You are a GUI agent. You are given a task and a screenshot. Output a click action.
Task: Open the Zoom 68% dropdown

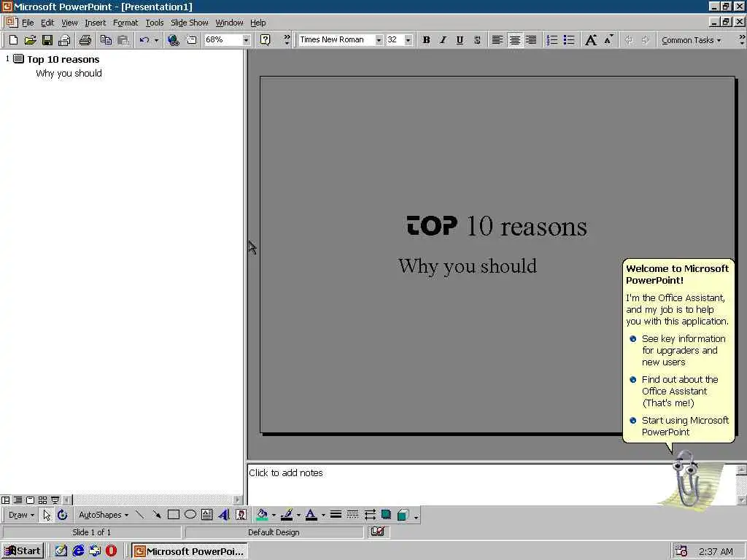(246, 40)
